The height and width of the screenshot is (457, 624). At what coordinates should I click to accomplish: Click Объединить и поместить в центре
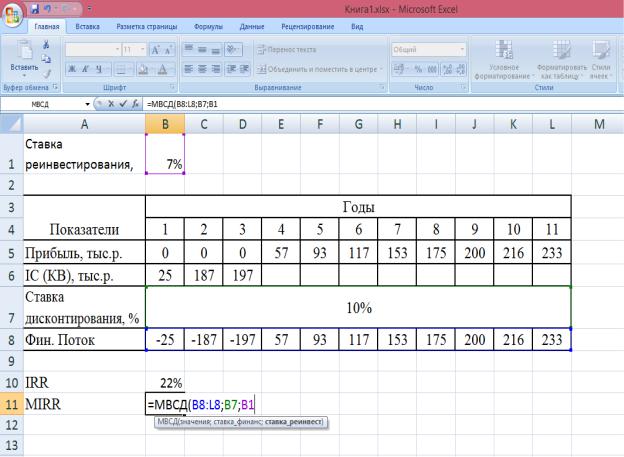coord(317,69)
